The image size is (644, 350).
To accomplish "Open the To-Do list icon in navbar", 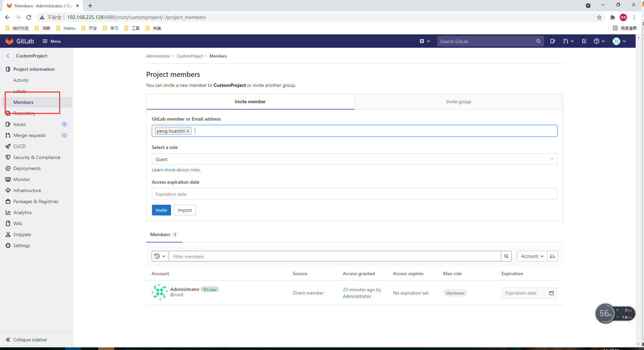I will 584,41.
